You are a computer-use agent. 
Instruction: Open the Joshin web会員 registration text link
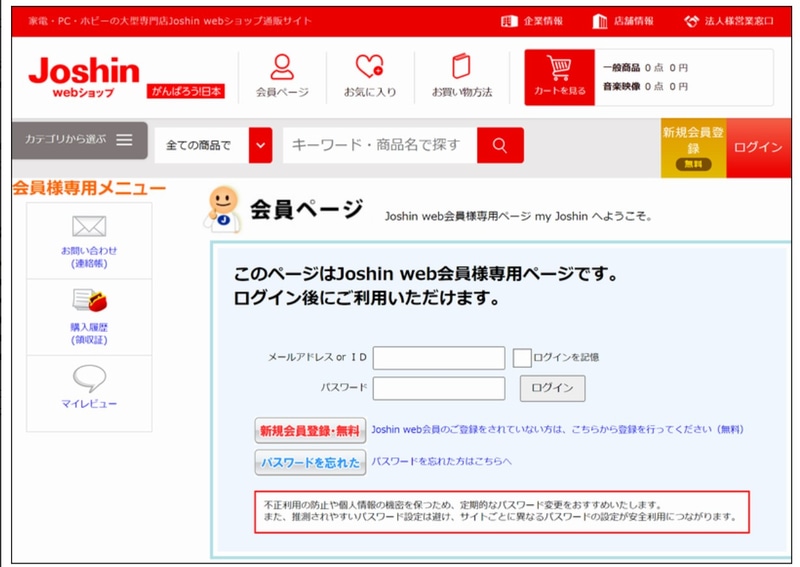557,429
